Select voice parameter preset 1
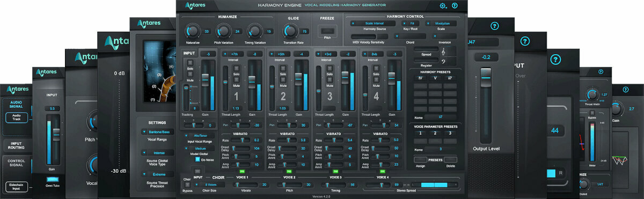Viewport: 644px width, 199px height. coord(420,132)
